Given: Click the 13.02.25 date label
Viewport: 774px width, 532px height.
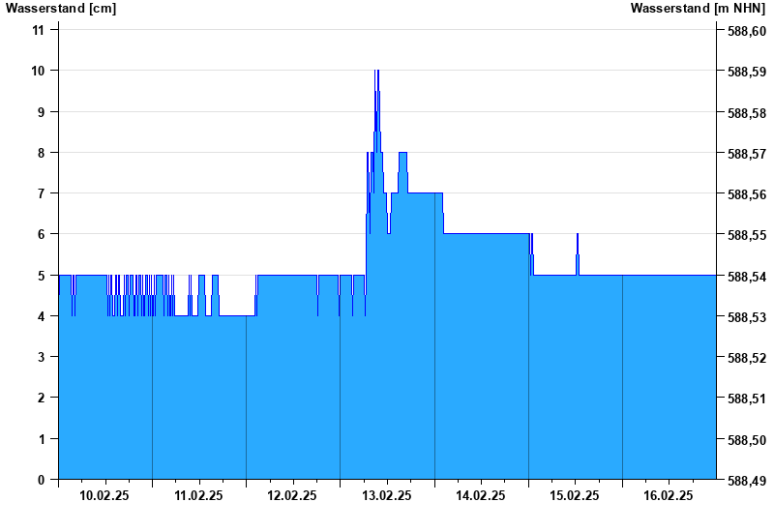Looking at the screenshot, I should click(x=386, y=496).
